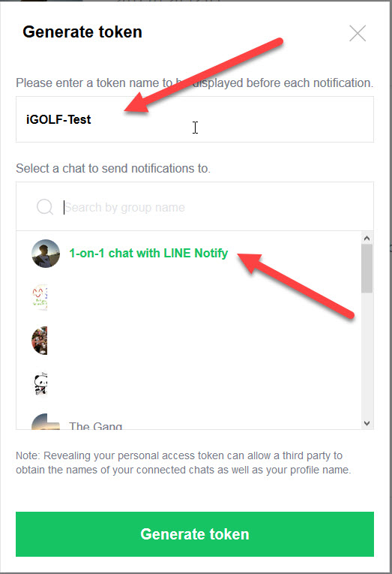
Task: Select The Gang chat name
Action: (x=95, y=425)
